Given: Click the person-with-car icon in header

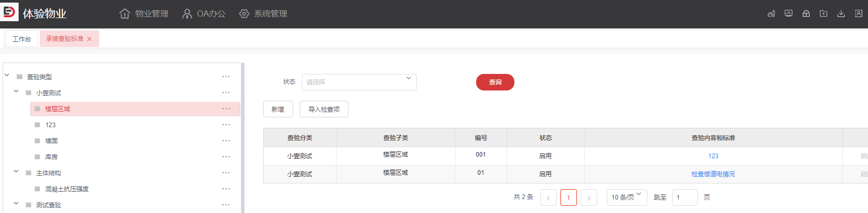Looking at the screenshot, I should click(x=771, y=14).
